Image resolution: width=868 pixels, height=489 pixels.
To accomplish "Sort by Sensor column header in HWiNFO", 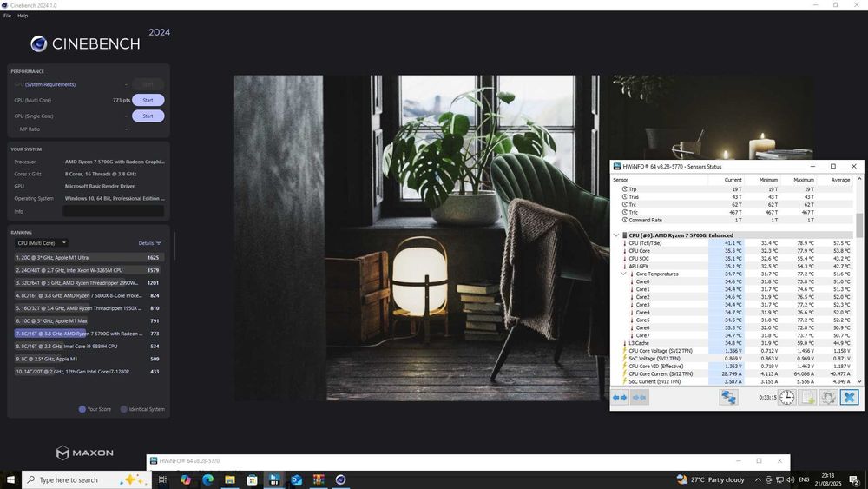I will [659, 180].
